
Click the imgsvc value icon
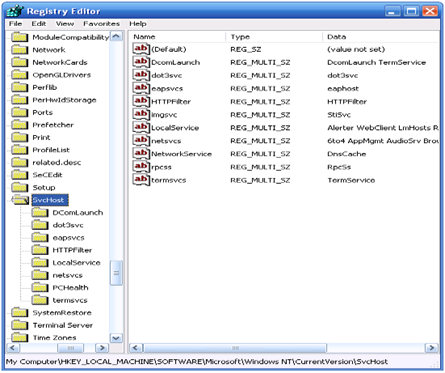tap(141, 114)
